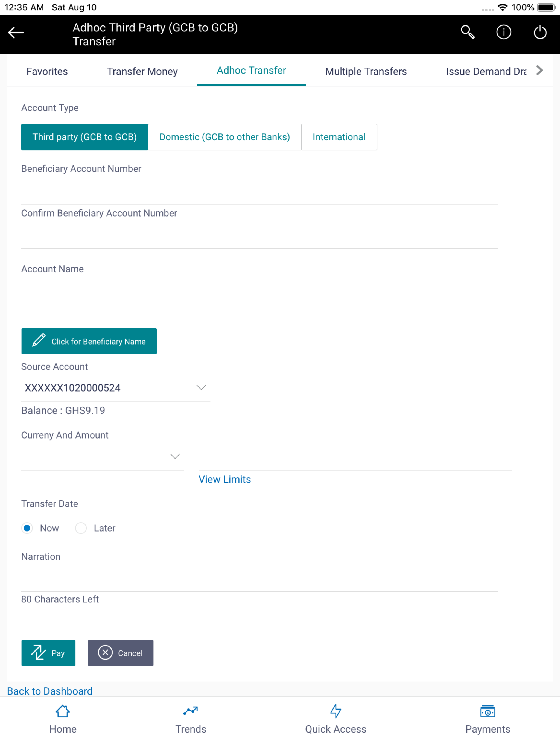Open the search icon in the header
Image resolution: width=560 pixels, height=747 pixels.
click(x=468, y=33)
